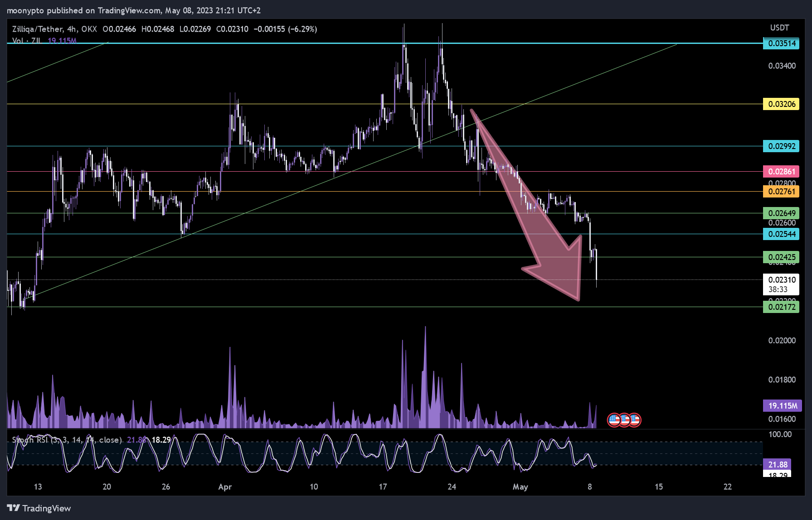Select the 0.02861 pink price label
The height and width of the screenshot is (520, 812).
[x=781, y=172]
